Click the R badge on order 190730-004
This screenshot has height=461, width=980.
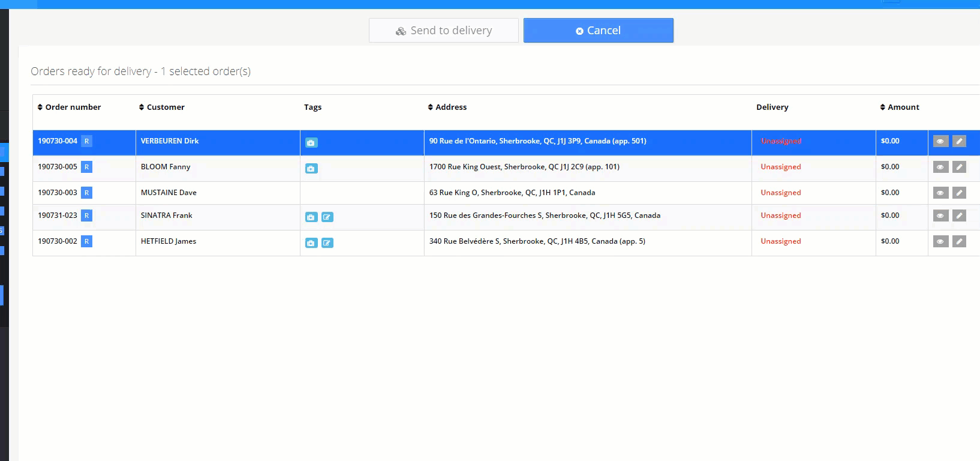click(x=87, y=142)
